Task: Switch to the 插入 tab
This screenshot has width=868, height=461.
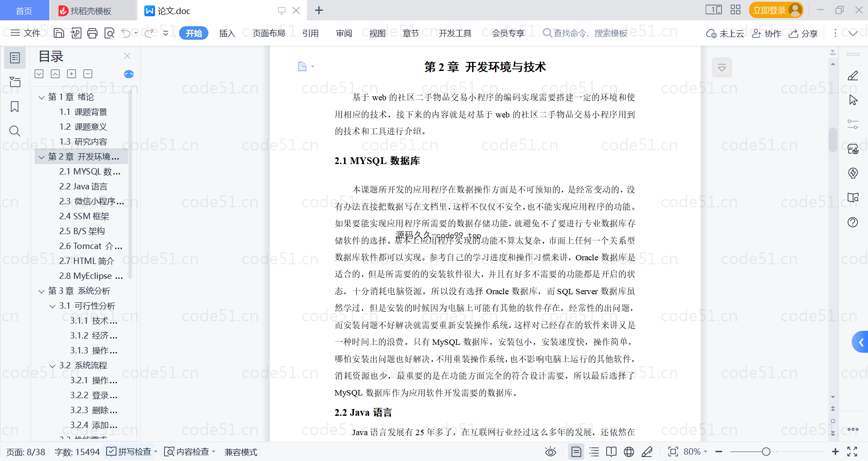Action: coord(227,33)
